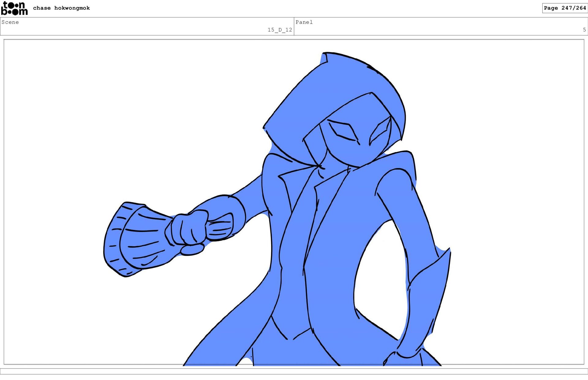The image size is (588, 380).
Task: Click the Page 247/264 box
Action: (x=564, y=8)
